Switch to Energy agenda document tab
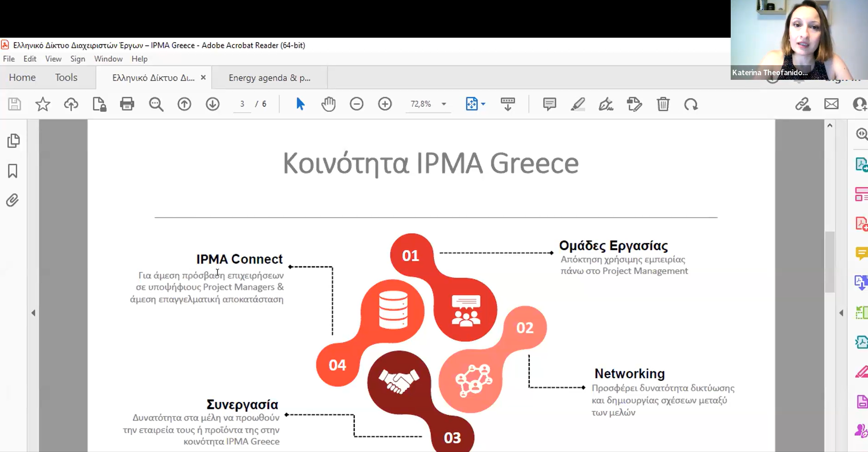 [269, 78]
